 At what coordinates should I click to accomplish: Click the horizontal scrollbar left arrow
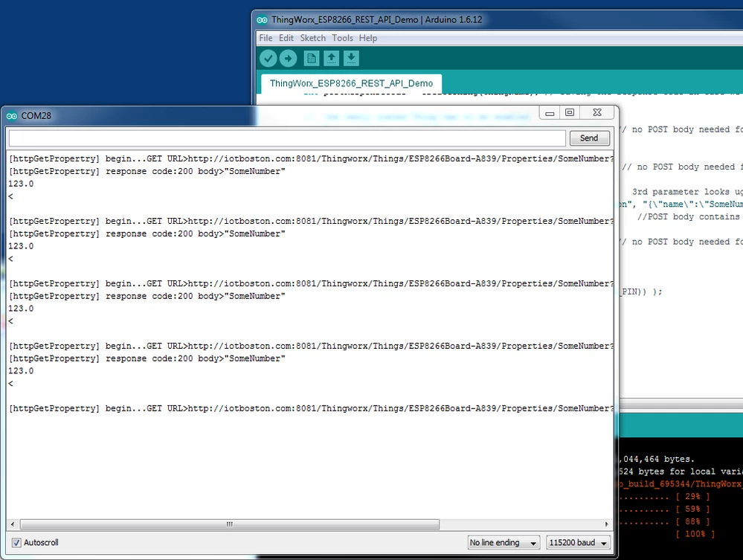pos(12,524)
